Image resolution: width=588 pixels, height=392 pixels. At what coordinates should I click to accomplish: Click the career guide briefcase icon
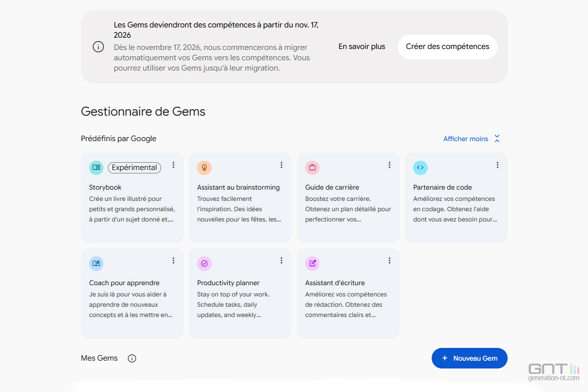point(312,168)
